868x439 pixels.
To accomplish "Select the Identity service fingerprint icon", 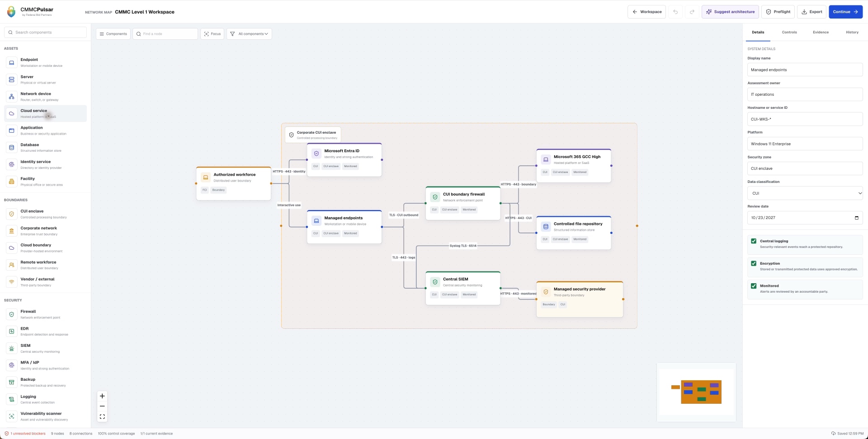I will 12,165.
